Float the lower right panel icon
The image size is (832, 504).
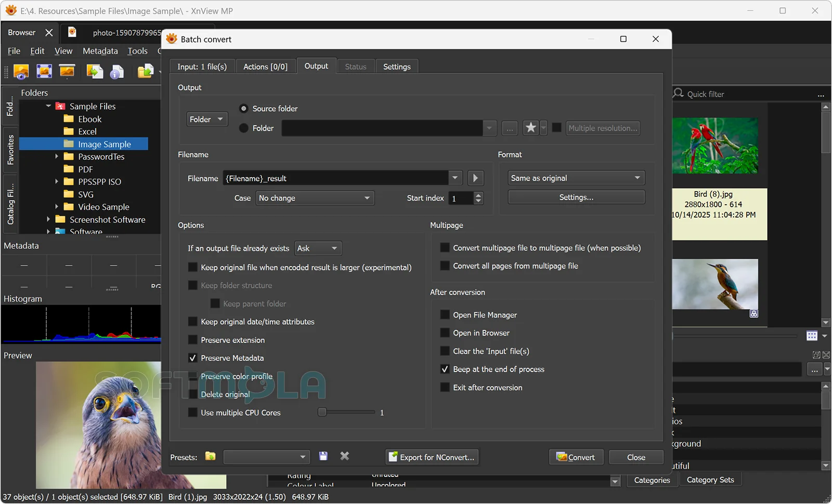click(x=816, y=355)
